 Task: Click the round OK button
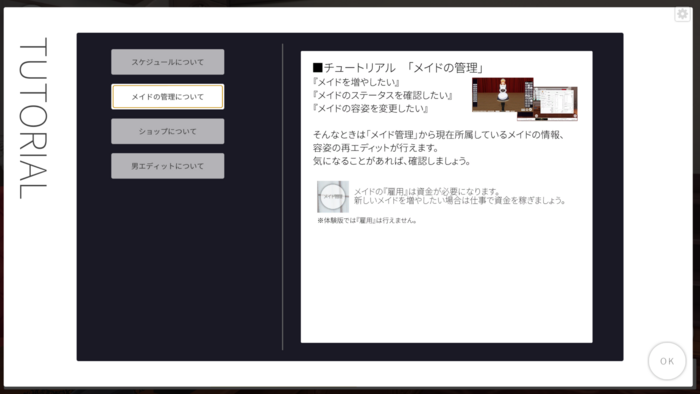(x=667, y=361)
